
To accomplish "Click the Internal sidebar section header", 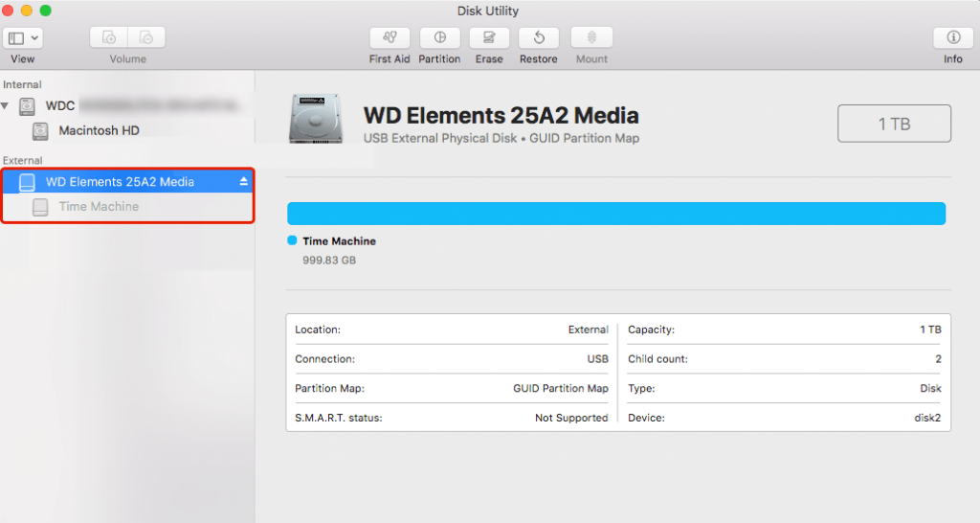I will [x=22, y=84].
